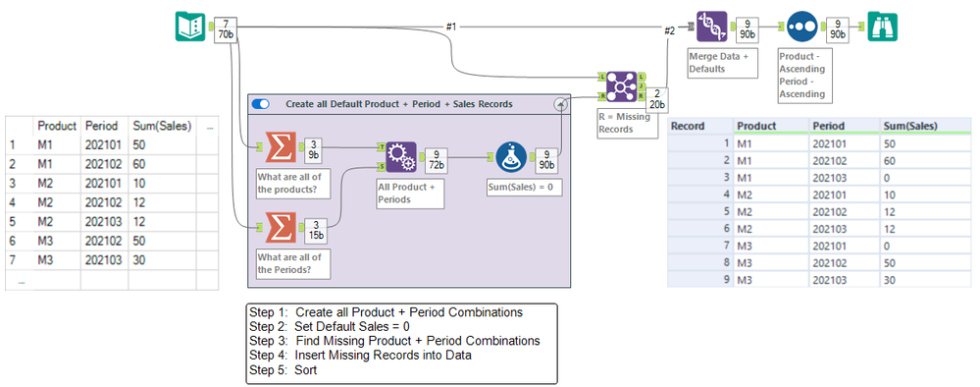
Task: Click the #2 connection label
Action: point(669,30)
